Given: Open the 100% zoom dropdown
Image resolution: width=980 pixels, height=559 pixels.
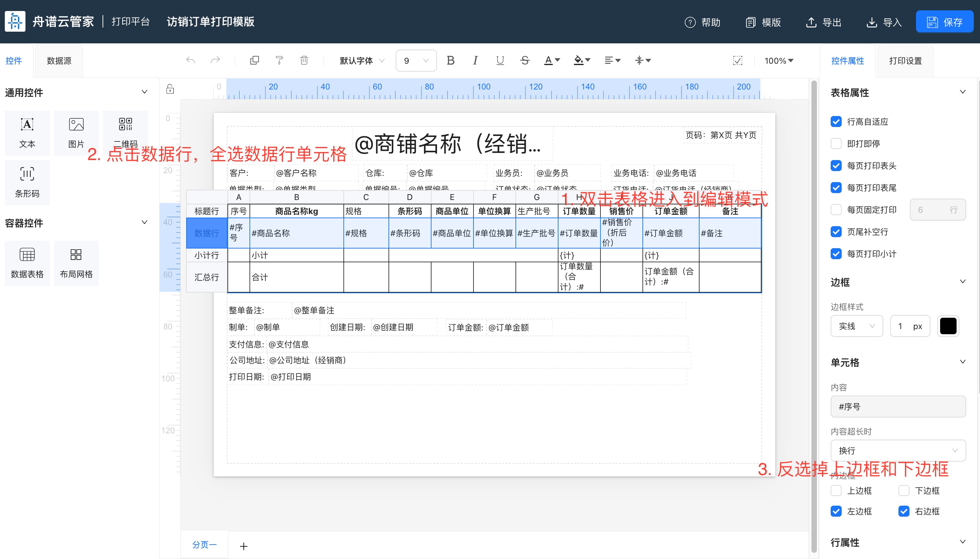Looking at the screenshot, I should (x=779, y=61).
